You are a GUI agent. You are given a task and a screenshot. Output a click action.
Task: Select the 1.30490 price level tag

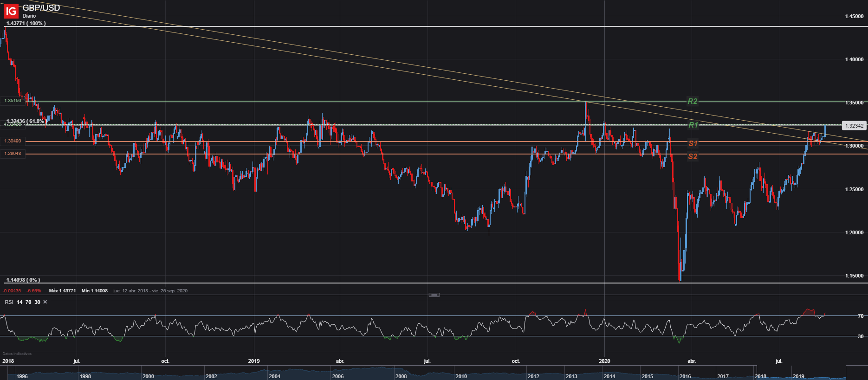[x=13, y=141]
